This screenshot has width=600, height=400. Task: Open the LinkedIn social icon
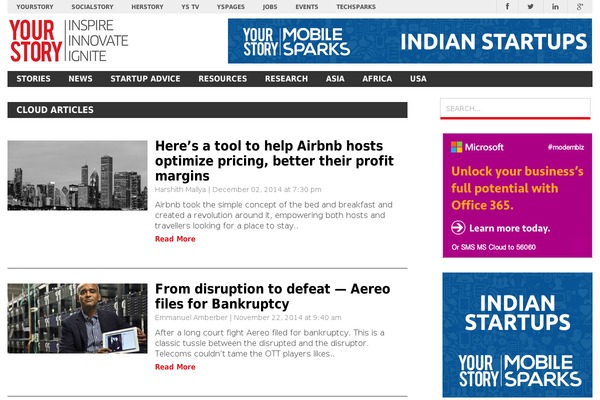[555, 7]
